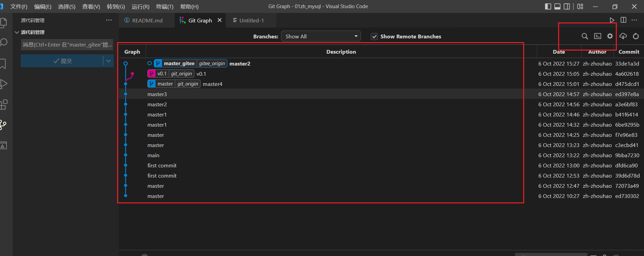
Task: Switch to the Untitled-1 tab
Action: tap(251, 20)
